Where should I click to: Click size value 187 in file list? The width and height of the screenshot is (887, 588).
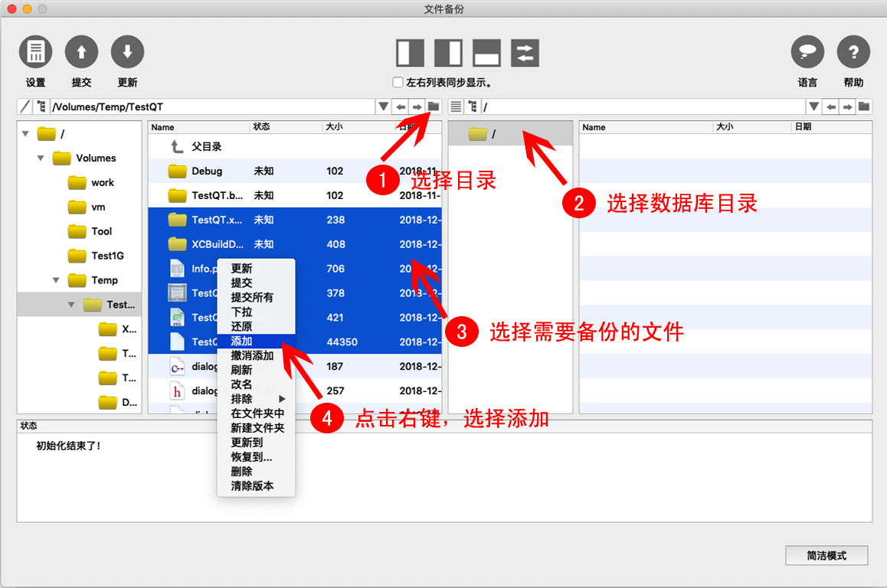pos(335,367)
